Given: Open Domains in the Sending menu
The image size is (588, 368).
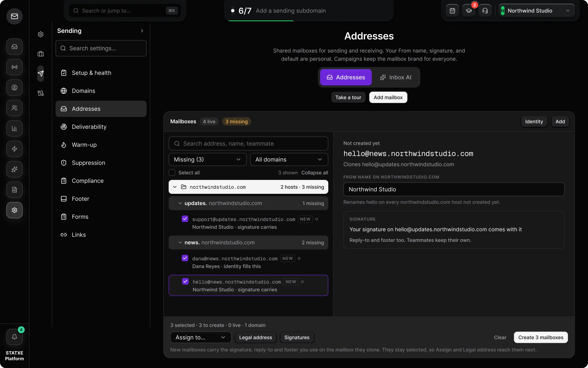Looking at the screenshot, I should click(x=101, y=91).
